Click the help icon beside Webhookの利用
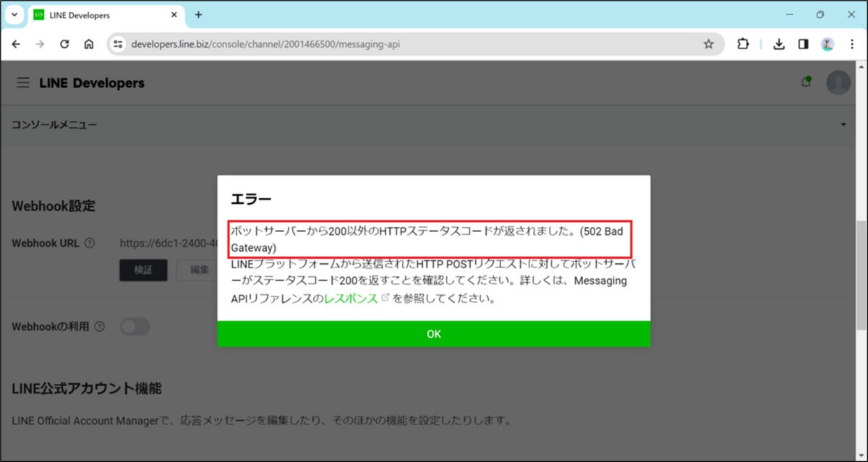The image size is (868, 462). click(x=100, y=327)
